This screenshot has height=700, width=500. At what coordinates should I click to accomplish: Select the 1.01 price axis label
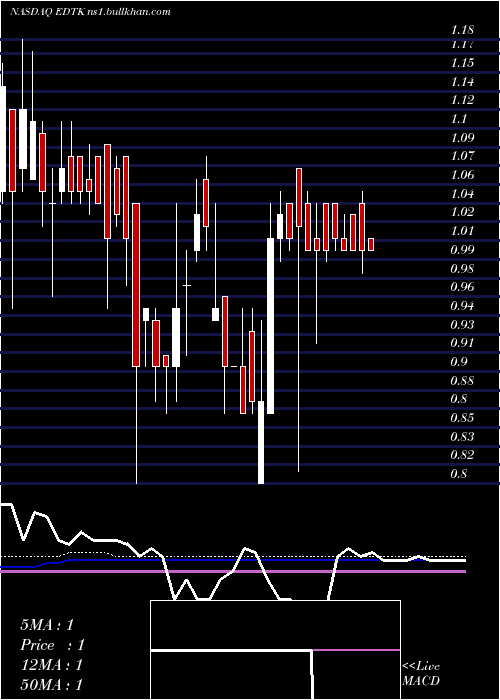point(462,231)
